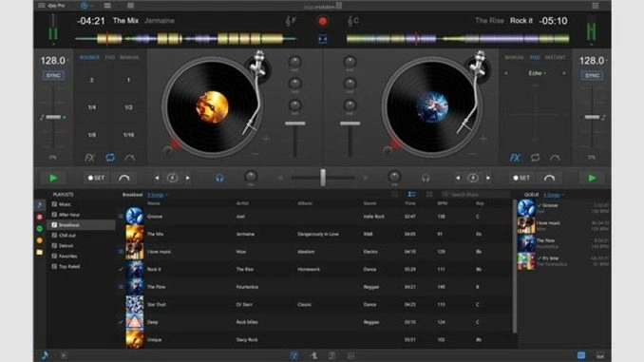Toggle left deck headphone pre-cue
The width and height of the screenshot is (644, 362).
point(219,178)
